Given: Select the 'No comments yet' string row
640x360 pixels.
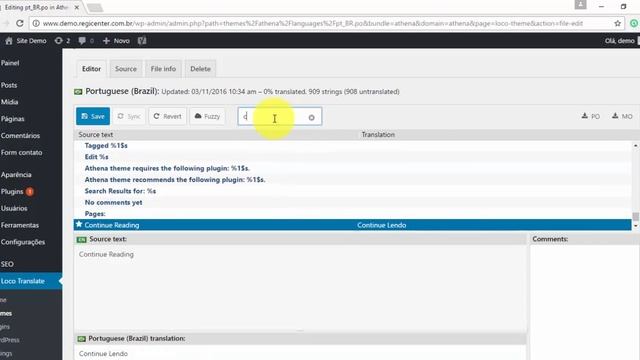Looking at the screenshot, I should click(353, 202).
